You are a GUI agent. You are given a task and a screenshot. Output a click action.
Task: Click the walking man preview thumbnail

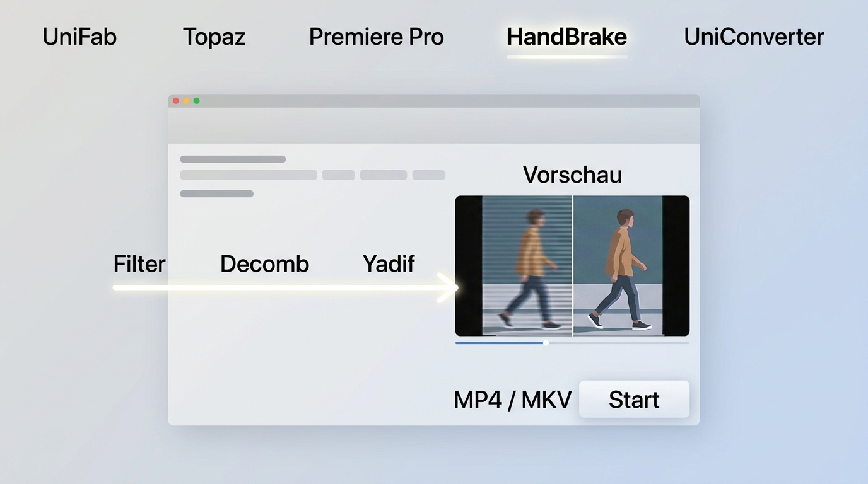[572, 265]
